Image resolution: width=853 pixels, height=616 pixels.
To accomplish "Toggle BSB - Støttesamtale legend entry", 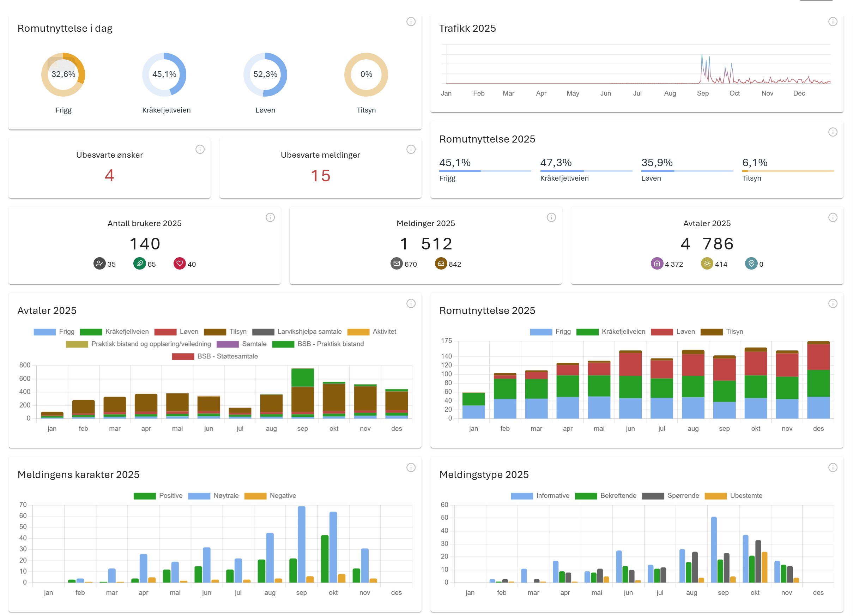I will [x=227, y=357].
